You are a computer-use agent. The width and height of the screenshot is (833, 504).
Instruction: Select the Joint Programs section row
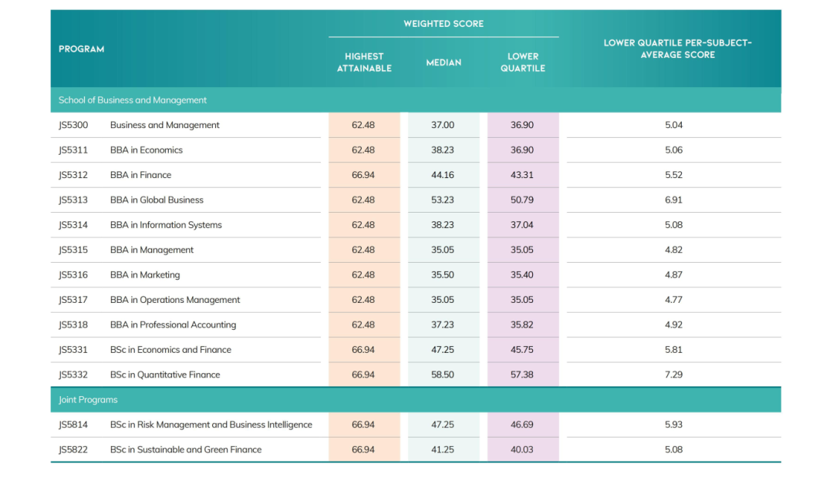(416, 399)
